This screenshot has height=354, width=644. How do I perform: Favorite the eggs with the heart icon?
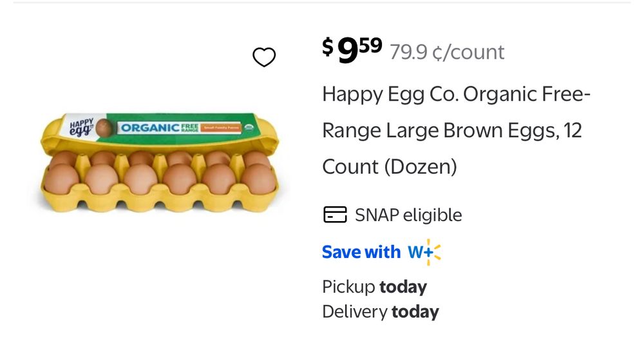pyautogui.click(x=264, y=57)
